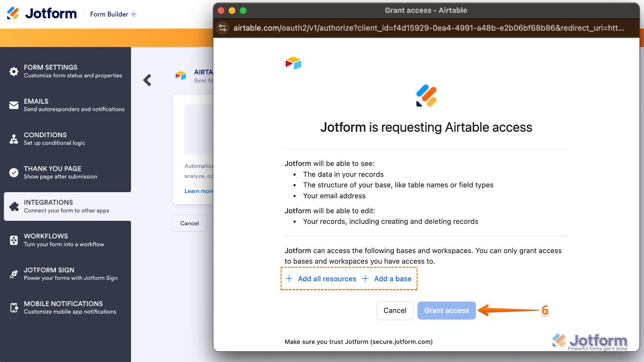Open the Workflows sidebar icon

[x=13, y=240]
